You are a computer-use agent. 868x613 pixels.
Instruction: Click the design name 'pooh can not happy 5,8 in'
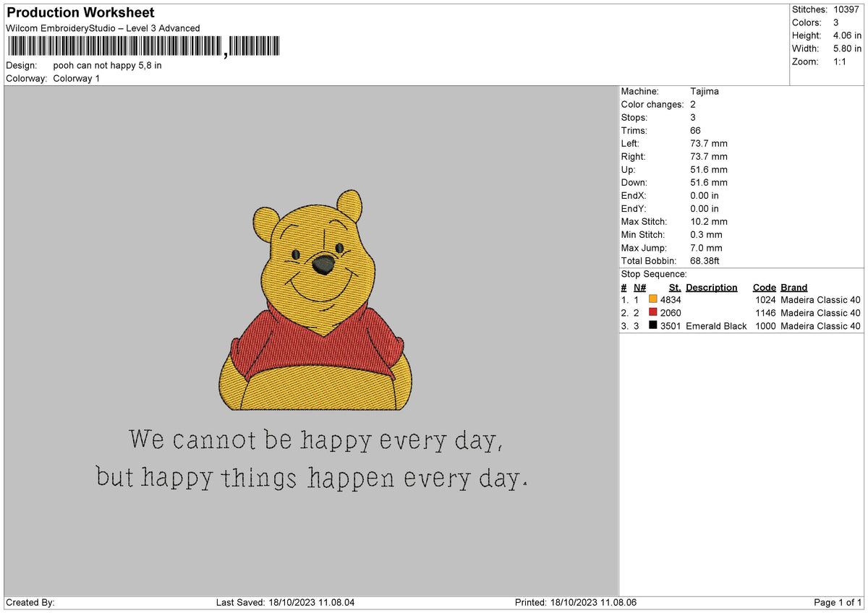pos(108,65)
